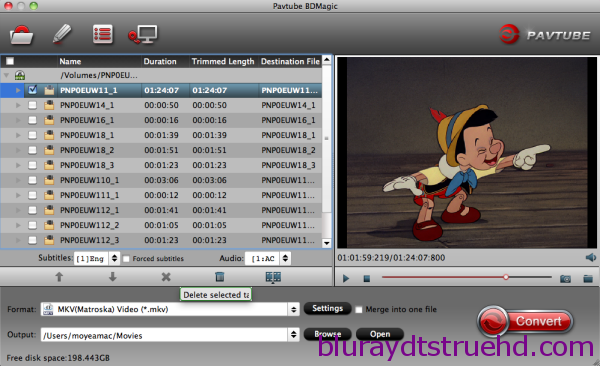600x366 pixels.
Task: Uncheck the PNP0EUW11_1 checkbox
Action: [x=33, y=90]
